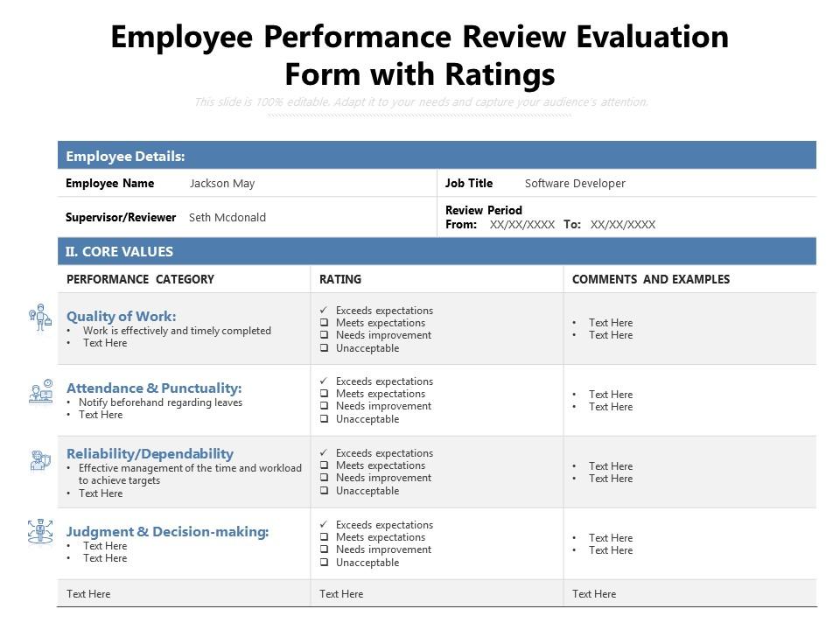
Task: Click the Reliability/Dependability icon
Action: point(40,460)
